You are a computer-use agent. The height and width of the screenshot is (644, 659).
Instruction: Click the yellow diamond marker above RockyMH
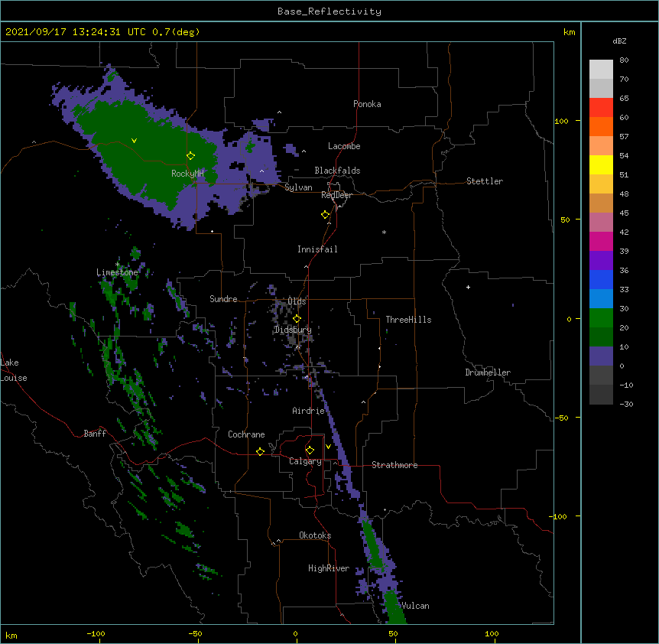click(191, 155)
